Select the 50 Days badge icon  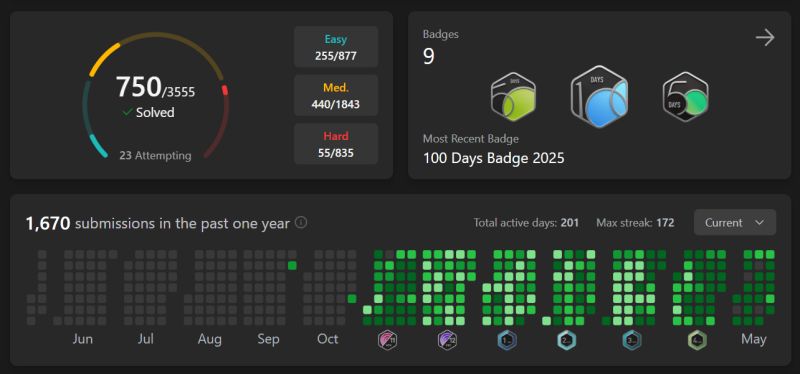pyautogui.click(x=685, y=96)
